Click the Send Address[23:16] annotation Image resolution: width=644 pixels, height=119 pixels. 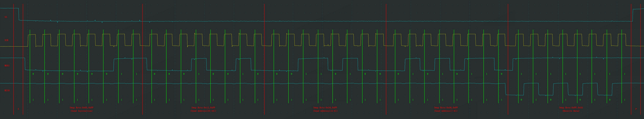click(x=203, y=111)
